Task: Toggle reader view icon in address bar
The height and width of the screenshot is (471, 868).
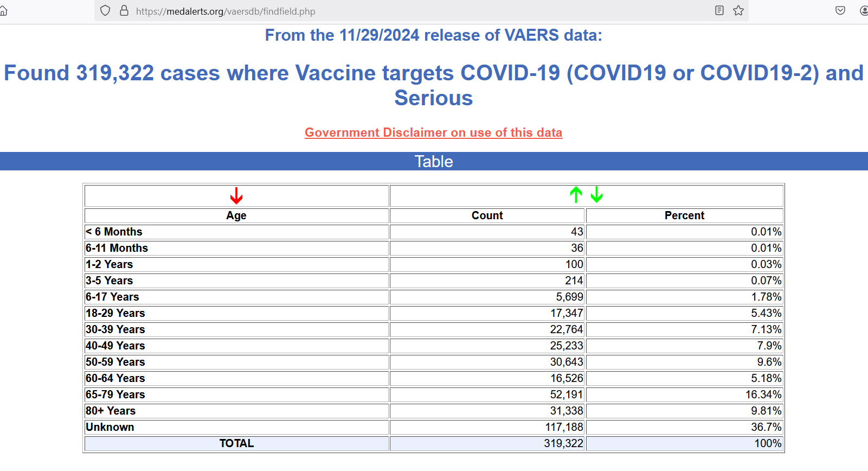Action: click(x=719, y=10)
